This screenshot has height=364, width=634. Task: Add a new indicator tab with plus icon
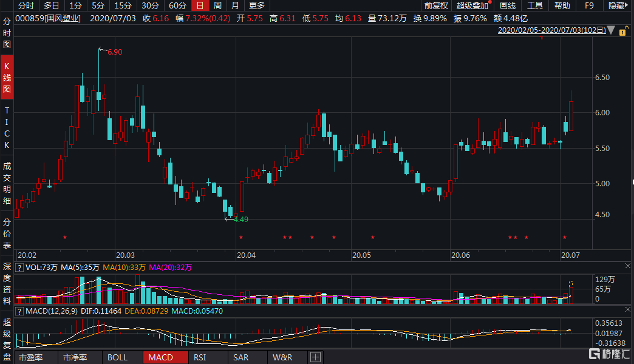tap(315, 357)
